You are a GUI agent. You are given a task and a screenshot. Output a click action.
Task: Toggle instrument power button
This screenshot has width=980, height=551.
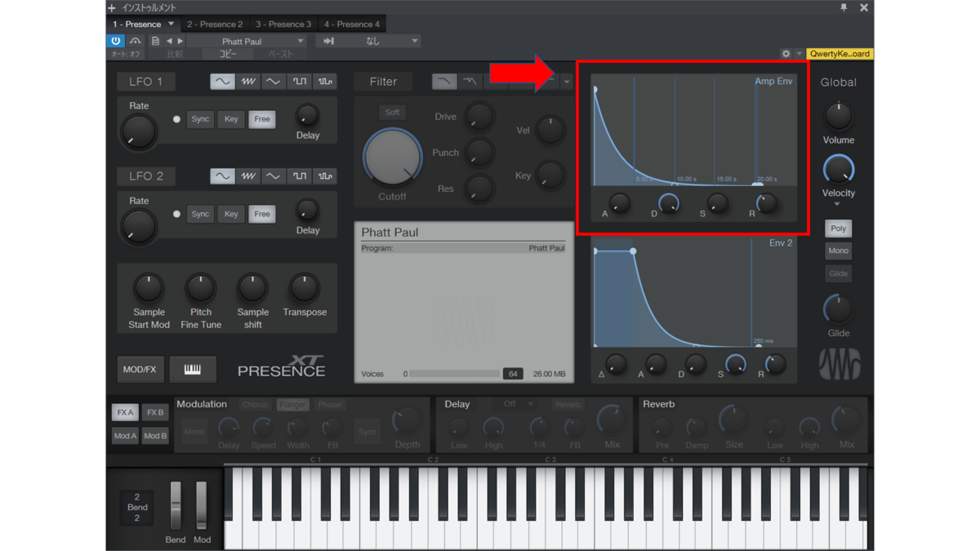pos(116,41)
